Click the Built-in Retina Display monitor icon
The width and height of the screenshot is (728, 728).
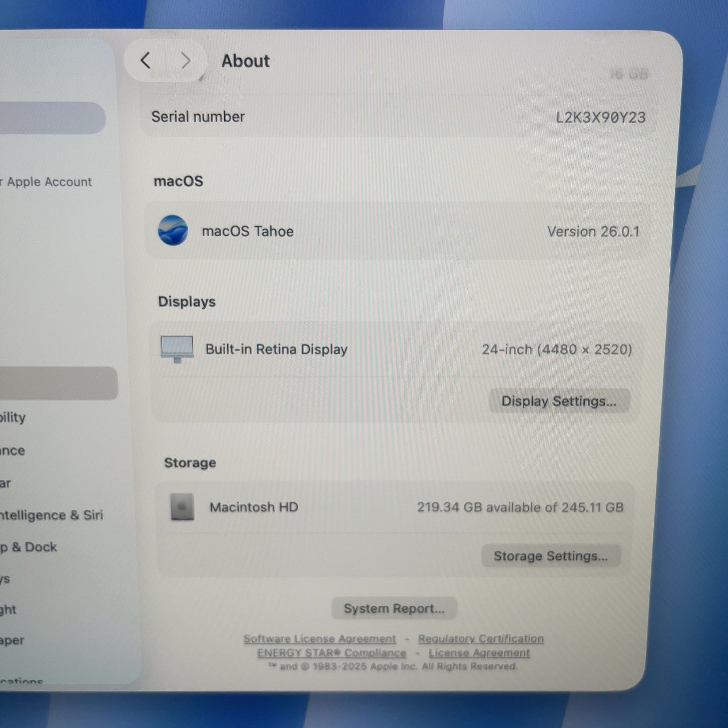click(177, 349)
